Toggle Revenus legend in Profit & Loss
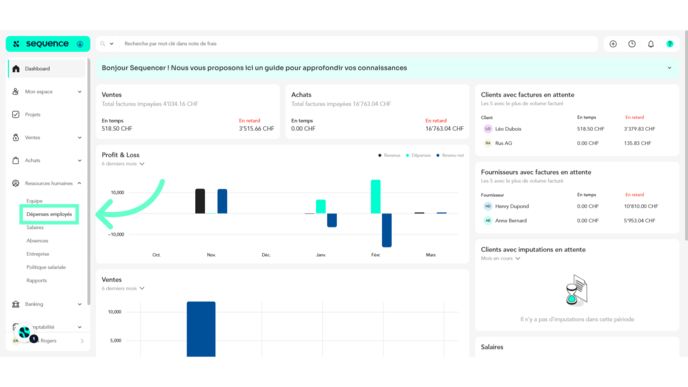688x387 pixels. click(389, 155)
